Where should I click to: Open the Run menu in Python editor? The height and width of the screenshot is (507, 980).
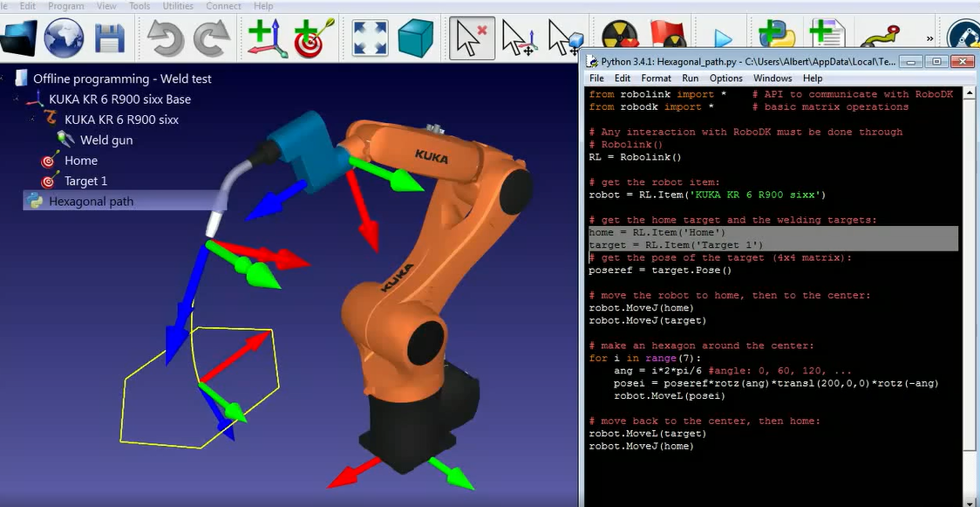(x=690, y=78)
